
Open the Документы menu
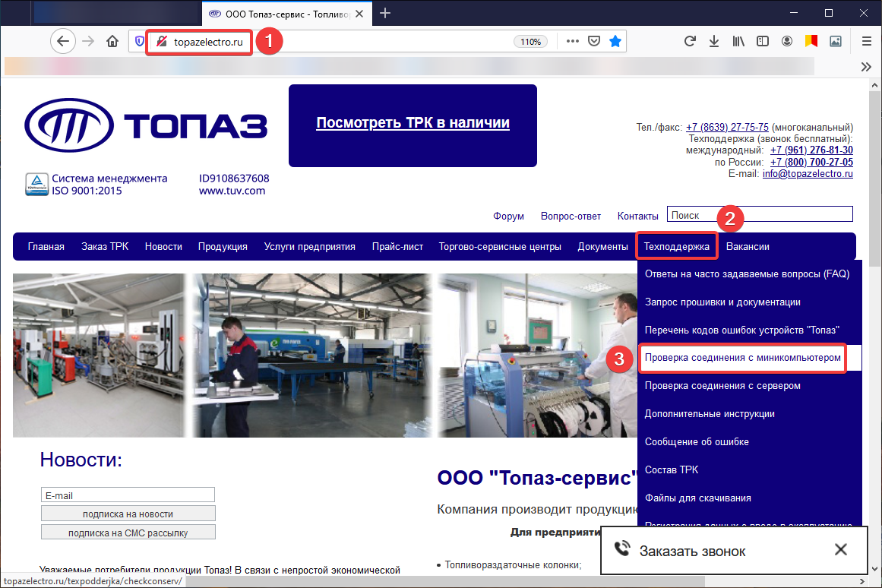(x=603, y=246)
